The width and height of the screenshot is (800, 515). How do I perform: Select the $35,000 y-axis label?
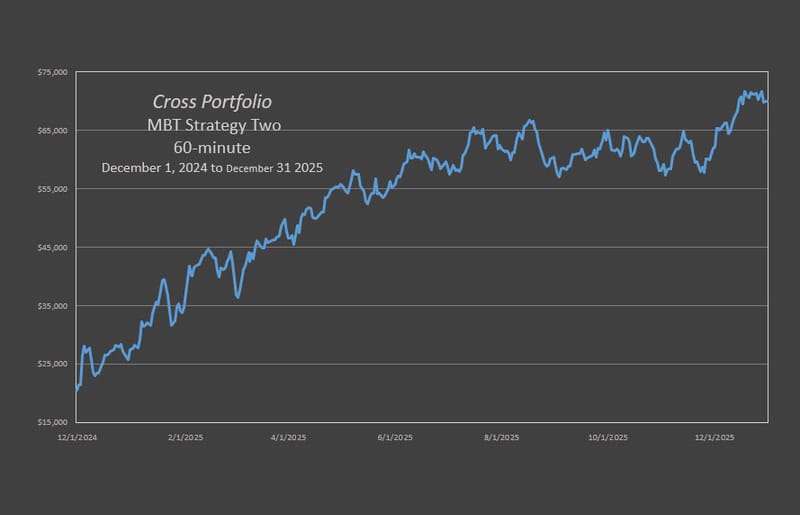[50, 305]
